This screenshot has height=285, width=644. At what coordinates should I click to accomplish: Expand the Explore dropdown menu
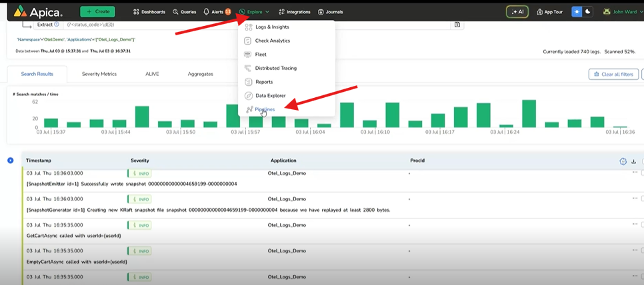pos(255,12)
